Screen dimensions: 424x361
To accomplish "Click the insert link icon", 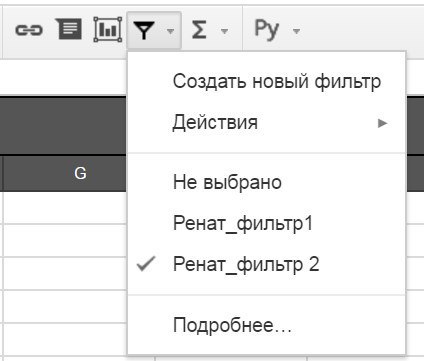I will [29, 30].
